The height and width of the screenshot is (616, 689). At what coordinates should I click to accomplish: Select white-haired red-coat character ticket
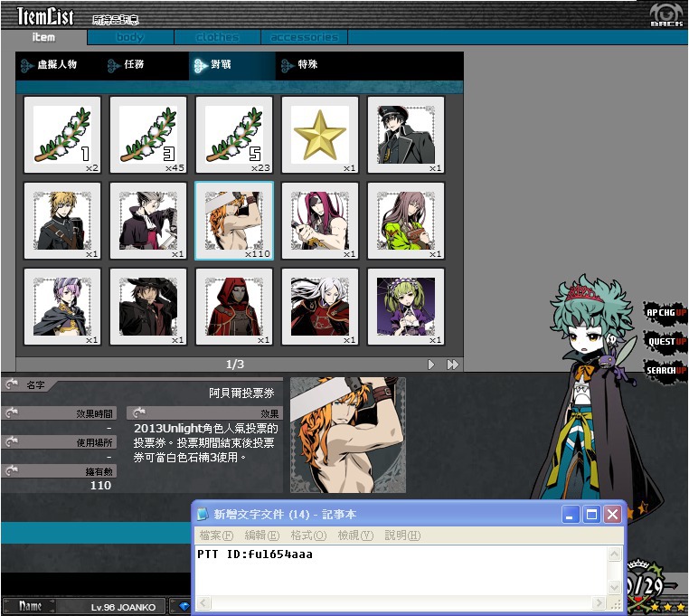320,307
